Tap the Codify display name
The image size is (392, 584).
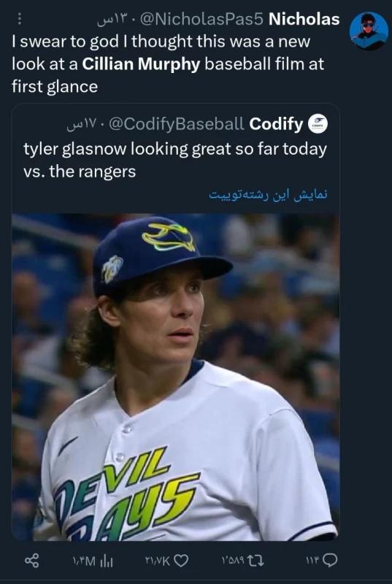point(276,124)
